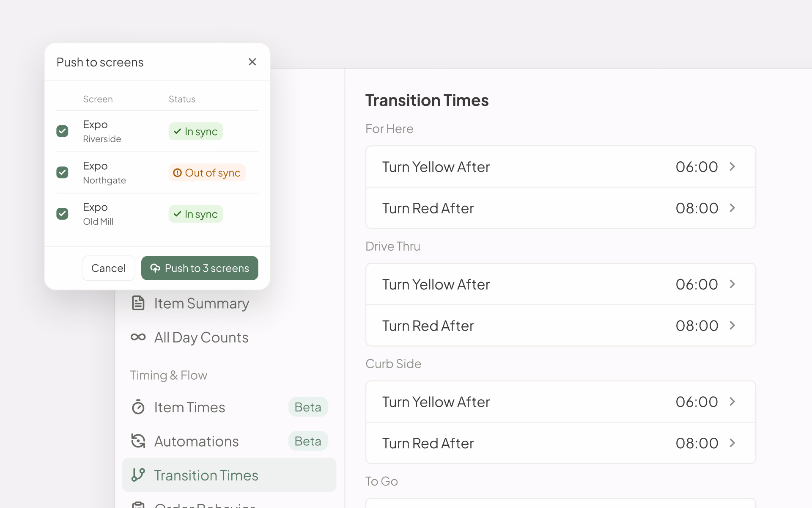Click the Item Summary document icon
Screen dimensions: 812x508
tap(138, 303)
